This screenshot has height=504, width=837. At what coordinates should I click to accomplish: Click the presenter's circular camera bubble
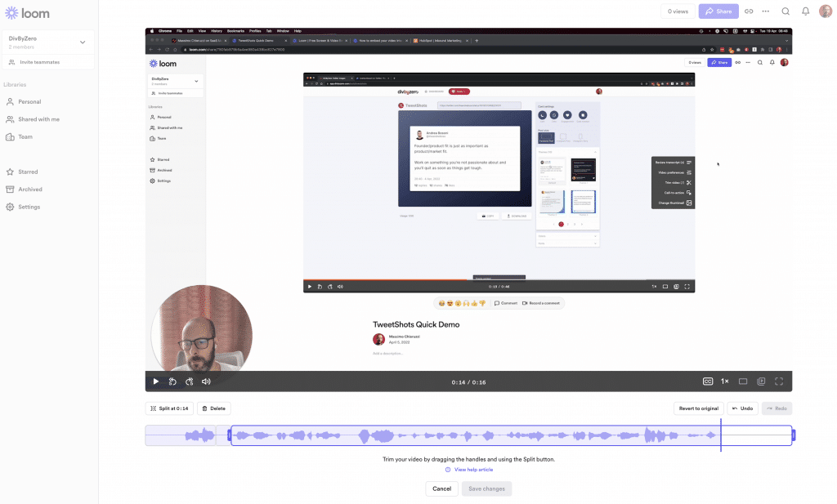(202, 328)
